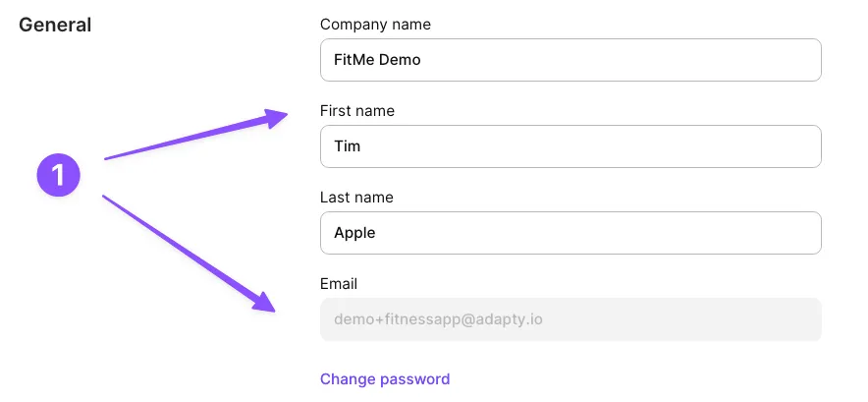Place cursor on the text Apple
868x402 pixels.
354,233
